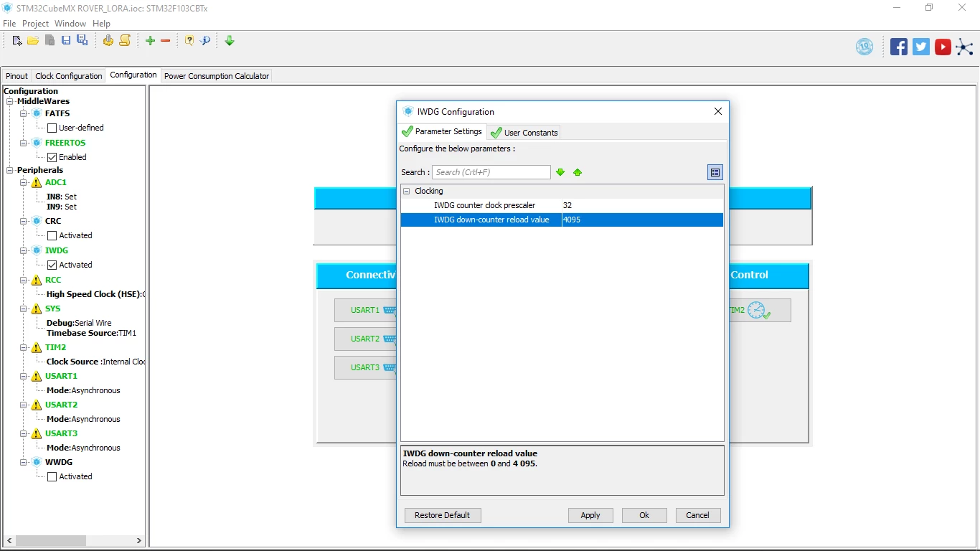980x551 pixels.
Task: Click the green download arrow toolbar icon
Action: tap(230, 41)
